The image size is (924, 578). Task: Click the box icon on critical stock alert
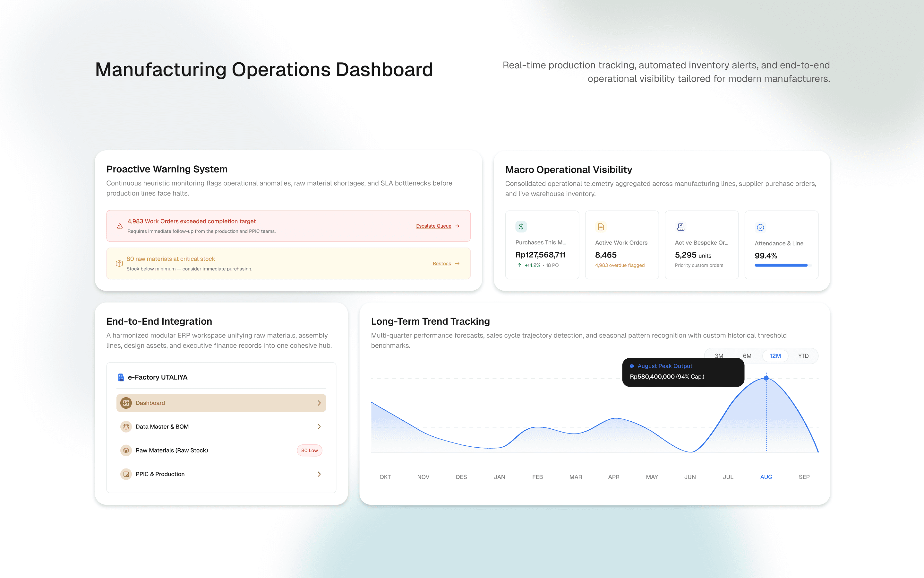[x=119, y=263]
